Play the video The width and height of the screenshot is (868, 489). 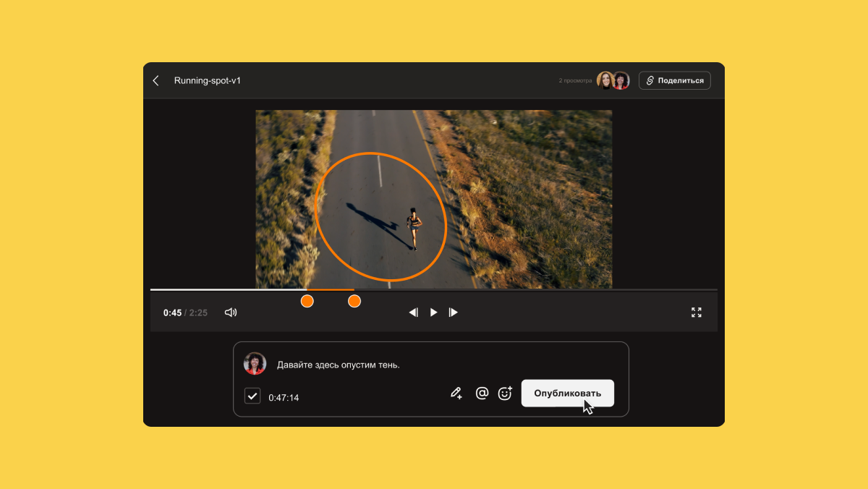pyautogui.click(x=434, y=312)
